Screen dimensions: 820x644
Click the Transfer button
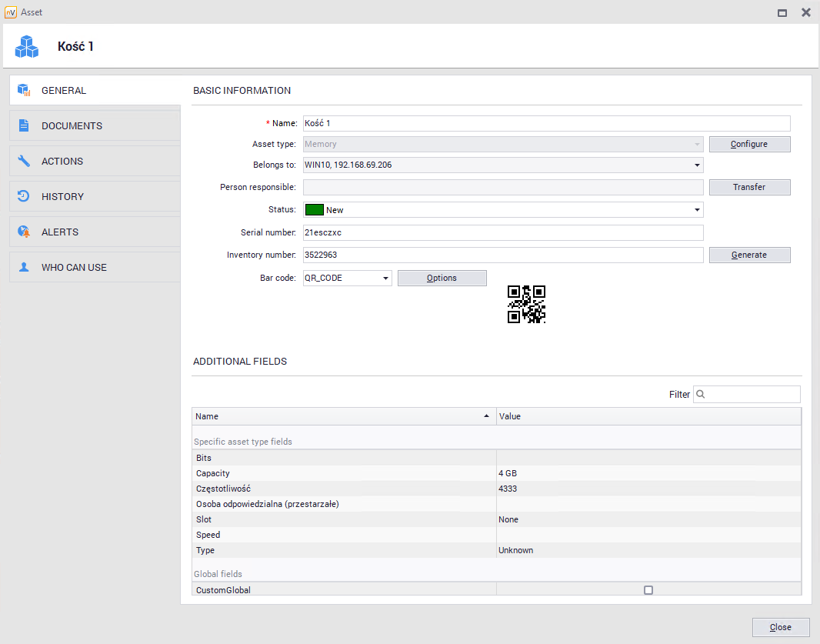click(748, 187)
